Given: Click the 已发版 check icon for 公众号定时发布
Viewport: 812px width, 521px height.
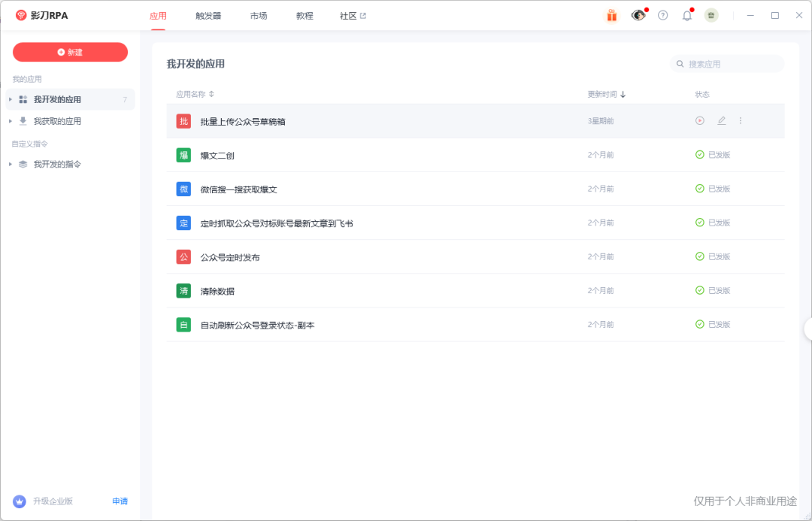Looking at the screenshot, I should click(x=700, y=256).
